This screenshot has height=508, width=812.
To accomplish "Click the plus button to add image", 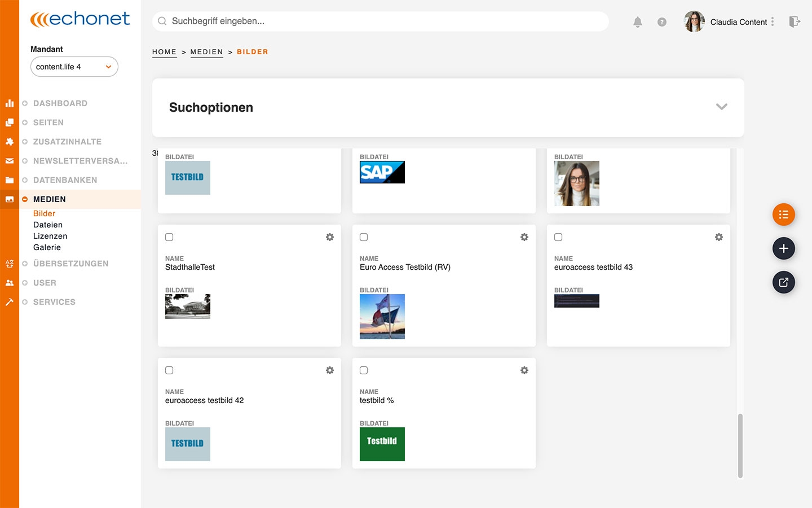I will (x=783, y=248).
